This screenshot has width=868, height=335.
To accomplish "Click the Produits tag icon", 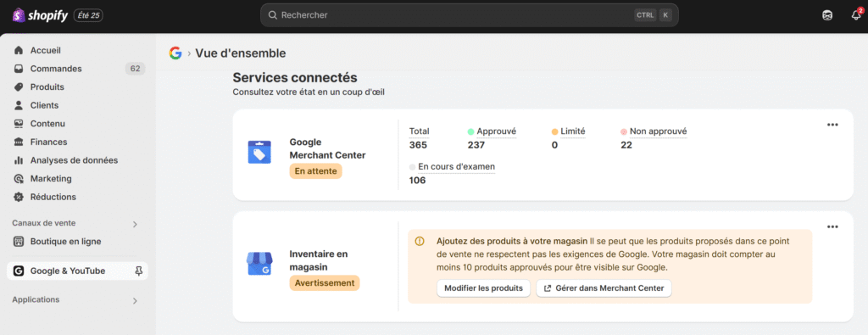I will pyautogui.click(x=19, y=87).
